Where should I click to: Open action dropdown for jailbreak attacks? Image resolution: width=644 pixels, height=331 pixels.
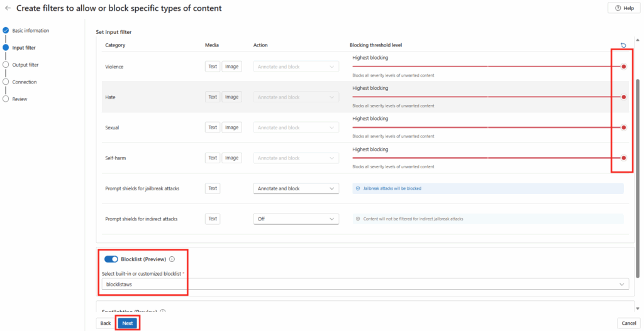296,188
